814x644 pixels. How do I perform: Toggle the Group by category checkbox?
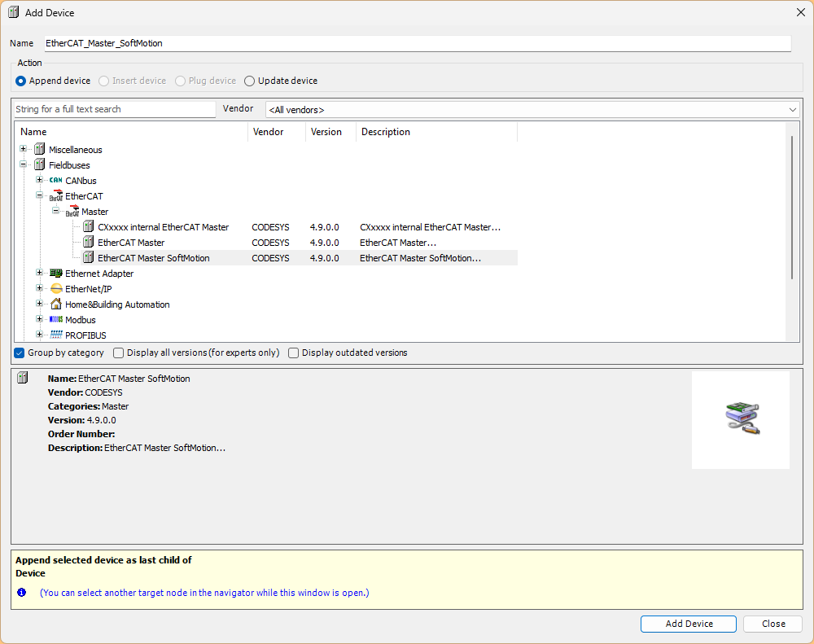click(x=20, y=353)
